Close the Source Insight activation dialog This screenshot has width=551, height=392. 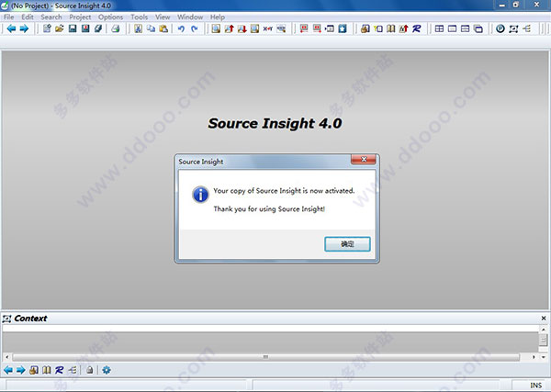coord(364,160)
